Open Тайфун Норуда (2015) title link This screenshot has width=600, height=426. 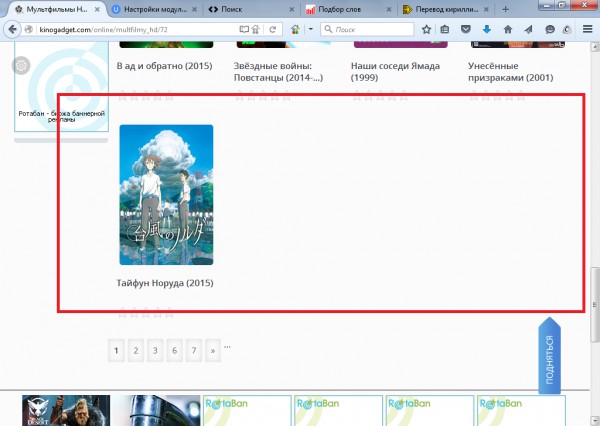coord(165,283)
